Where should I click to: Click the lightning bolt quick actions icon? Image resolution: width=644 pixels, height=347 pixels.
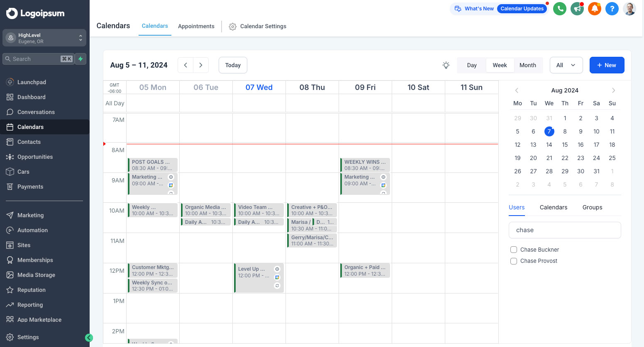tap(80, 59)
